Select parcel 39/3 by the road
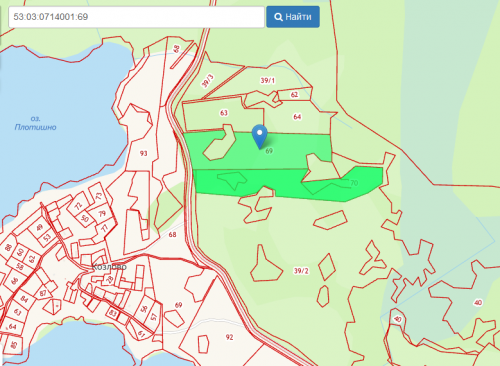This screenshot has height=366, width=500. [207, 81]
